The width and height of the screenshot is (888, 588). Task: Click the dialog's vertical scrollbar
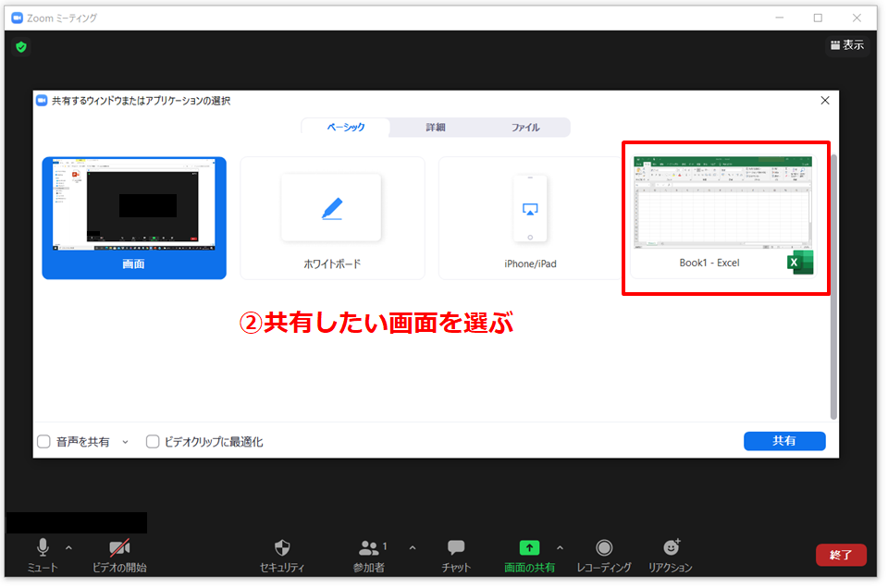[833, 286]
